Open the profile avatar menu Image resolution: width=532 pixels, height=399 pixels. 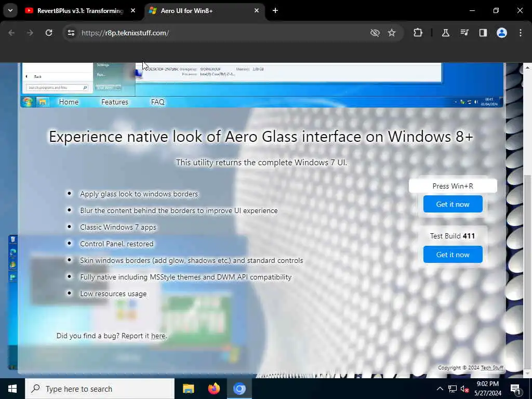click(x=501, y=33)
